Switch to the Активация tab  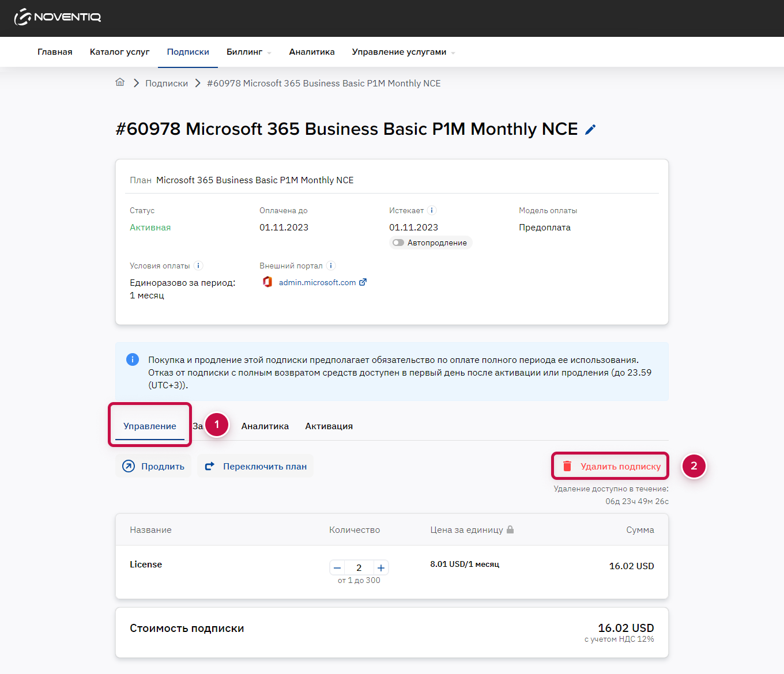point(329,426)
